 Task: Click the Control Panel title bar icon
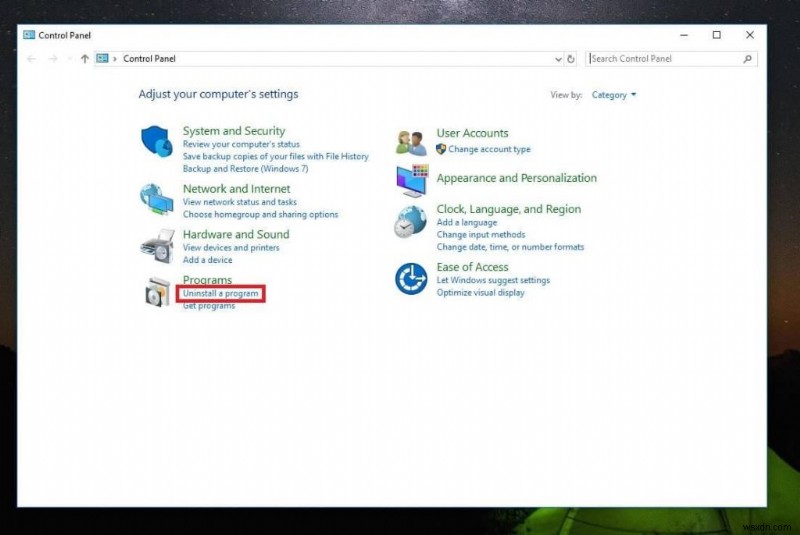pyautogui.click(x=29, y=35)
